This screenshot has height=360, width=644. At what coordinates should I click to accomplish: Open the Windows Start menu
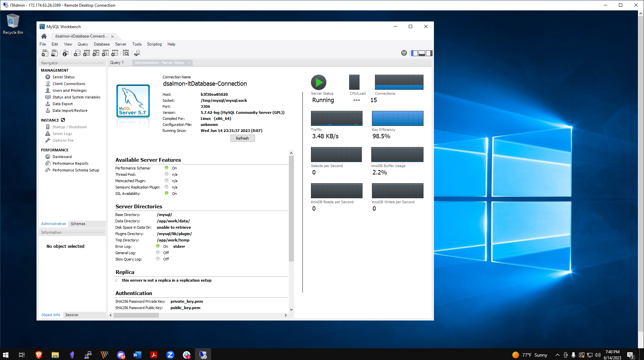tap(6, 355)
